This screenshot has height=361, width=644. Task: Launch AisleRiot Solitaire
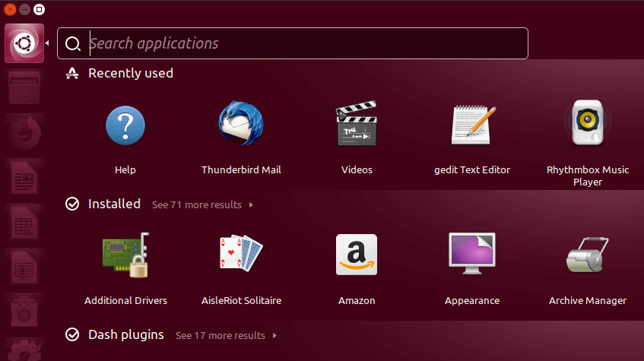coord(241,253)
